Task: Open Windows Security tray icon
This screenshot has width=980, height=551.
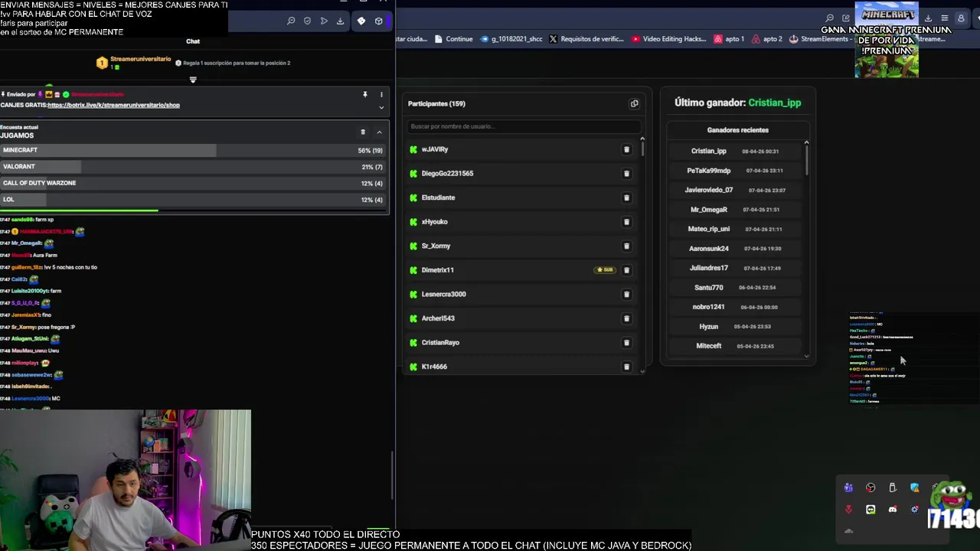Action: point(915,487)
